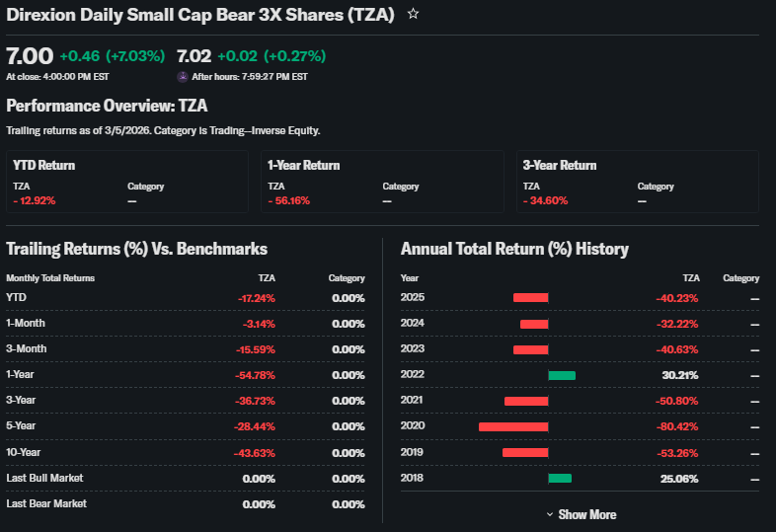
Task: Click the Annual Total Return History heading
Action: 514,249
